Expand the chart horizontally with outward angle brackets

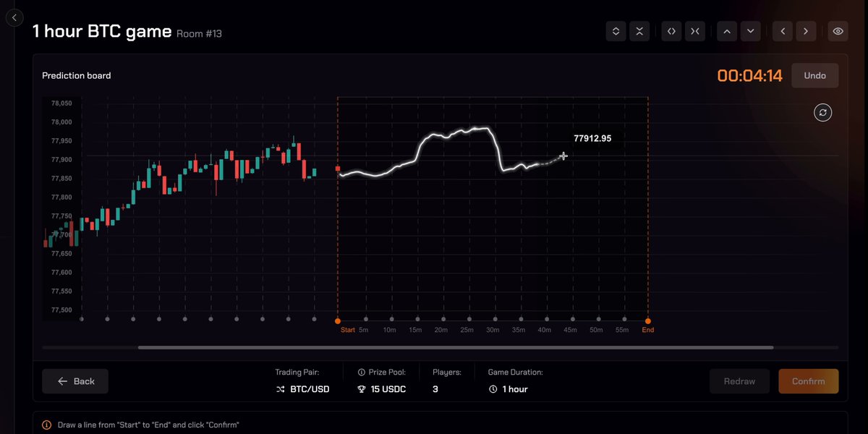click(x=671, y=31)
